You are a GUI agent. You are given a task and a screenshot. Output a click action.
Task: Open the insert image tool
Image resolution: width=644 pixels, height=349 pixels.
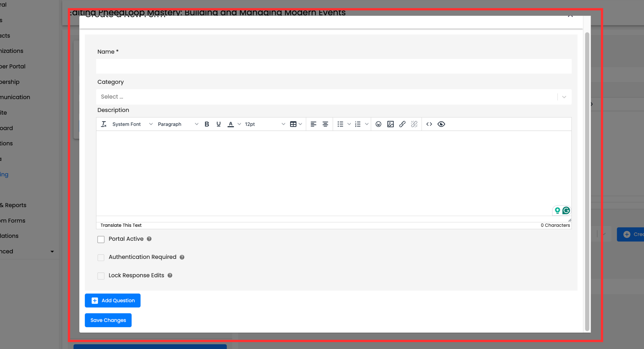tap(390, 124)
